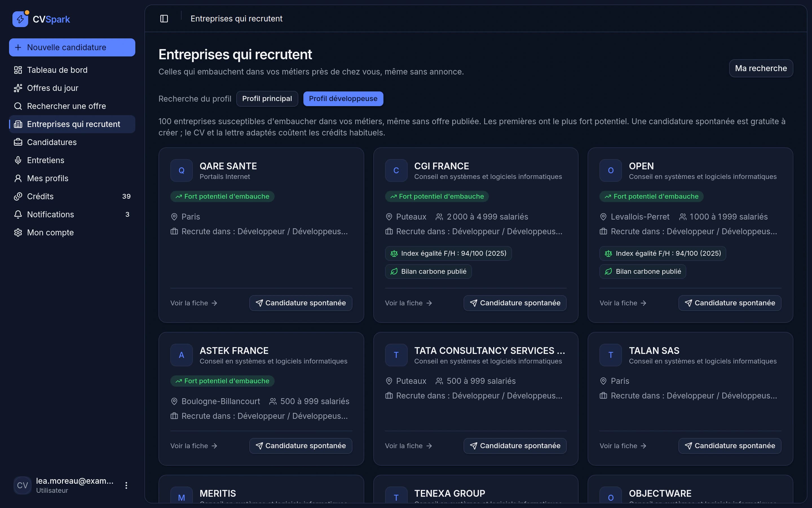The height and width of the screenshot is (508, 812).
Task: Click Index égalité F/H badge on OPEN
Action: [x=663, y=253]
